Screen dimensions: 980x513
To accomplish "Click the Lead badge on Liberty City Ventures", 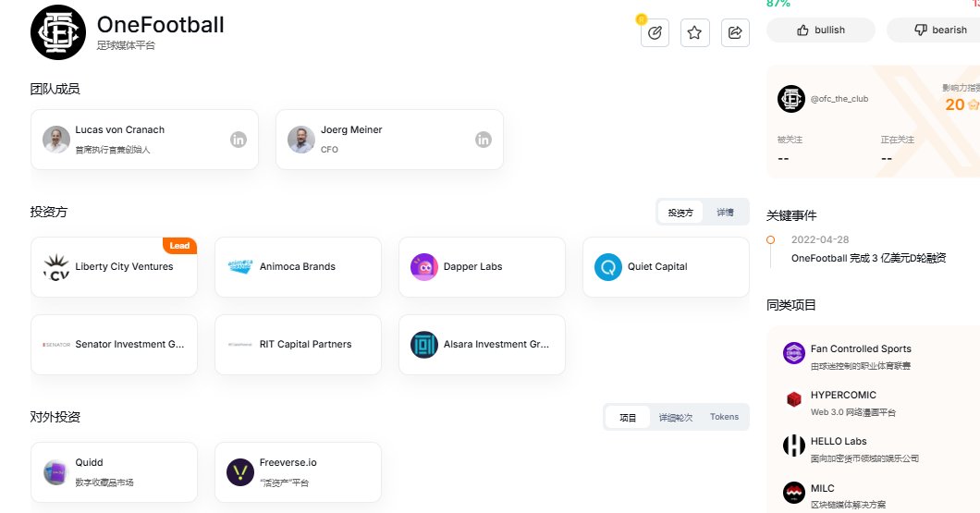I will pyautogui.click(x=179, y=246).
